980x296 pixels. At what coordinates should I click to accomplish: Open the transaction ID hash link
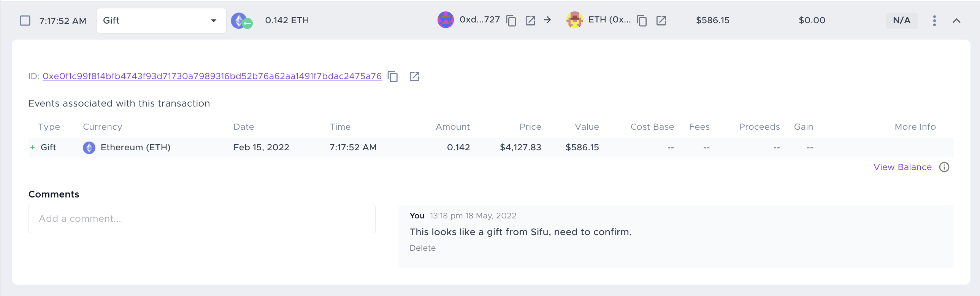click(211, 76)
